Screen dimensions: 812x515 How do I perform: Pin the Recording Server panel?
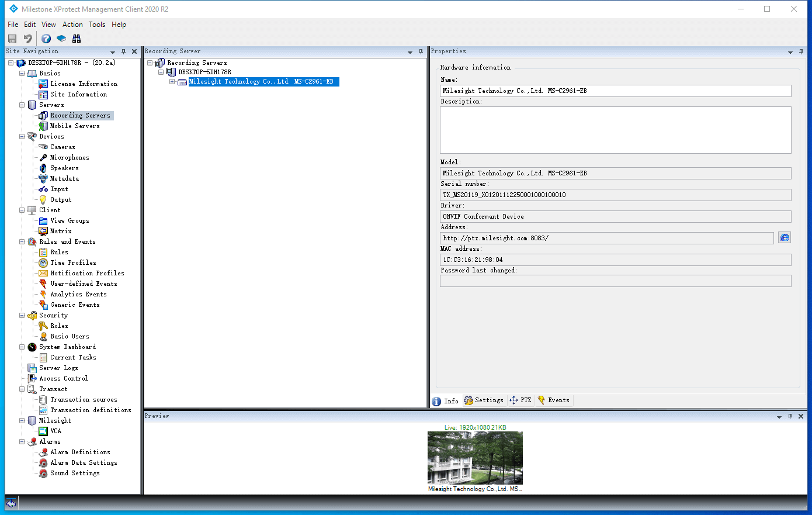(421, 51)
